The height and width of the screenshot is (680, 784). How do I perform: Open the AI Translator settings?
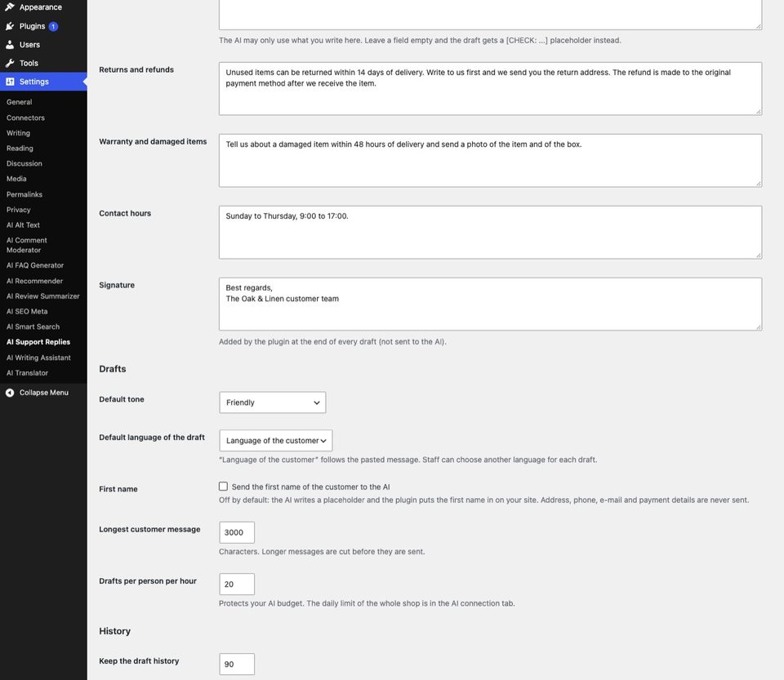[28, 373]
